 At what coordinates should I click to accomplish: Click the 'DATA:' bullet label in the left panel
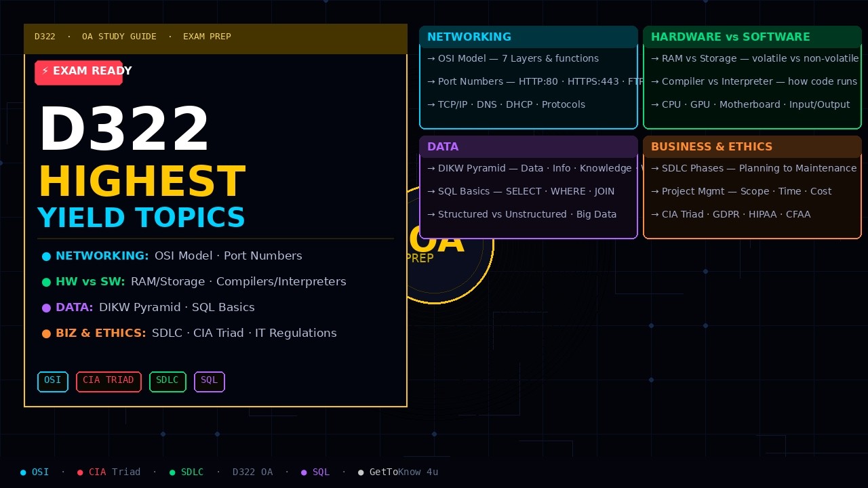(x=75, y=307)
